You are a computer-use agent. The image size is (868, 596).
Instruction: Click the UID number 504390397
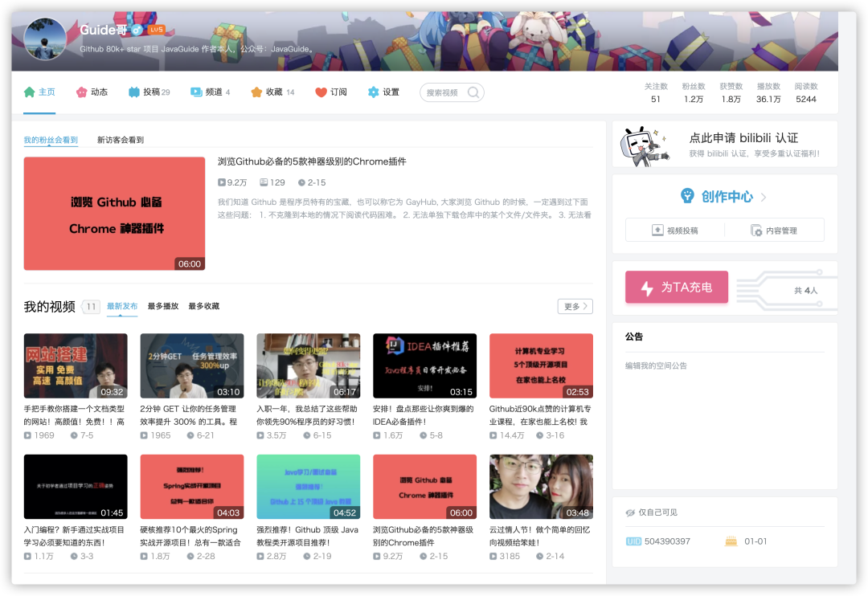point(667,541)
